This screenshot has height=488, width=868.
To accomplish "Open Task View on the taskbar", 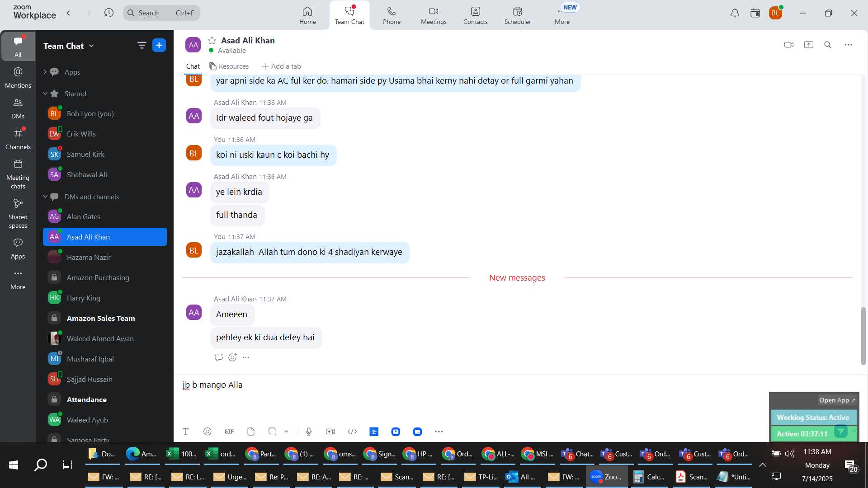I will pyautogui.click(x=68, y=465).
